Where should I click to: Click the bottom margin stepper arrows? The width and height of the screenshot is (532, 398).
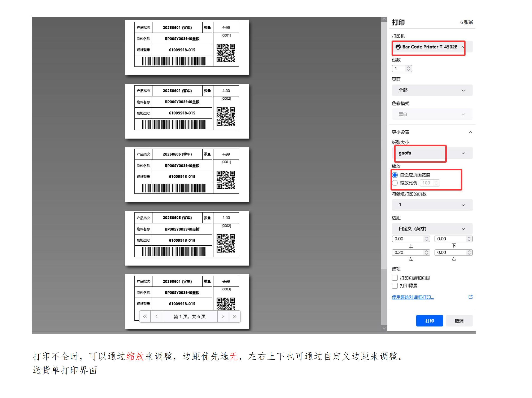[469, 239]
